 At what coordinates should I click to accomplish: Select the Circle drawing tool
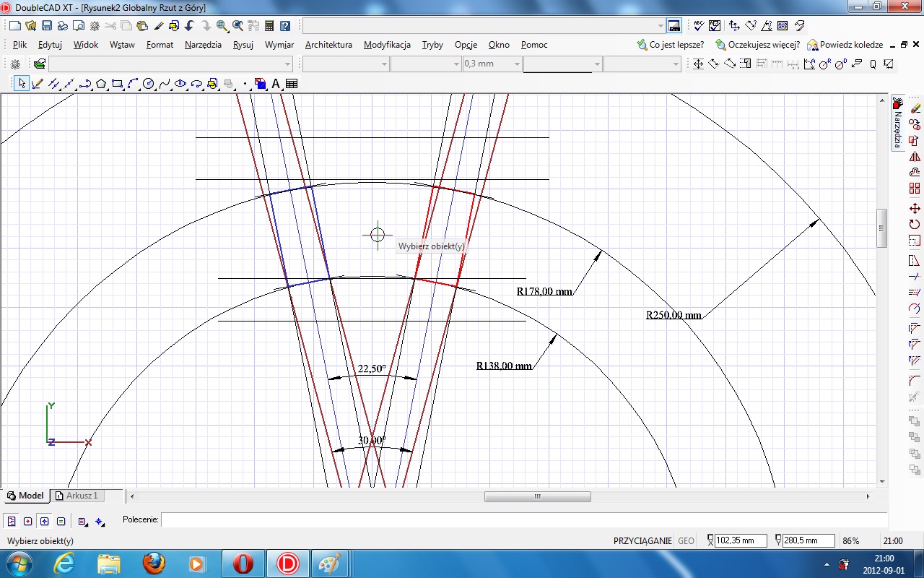pos(149,84)
